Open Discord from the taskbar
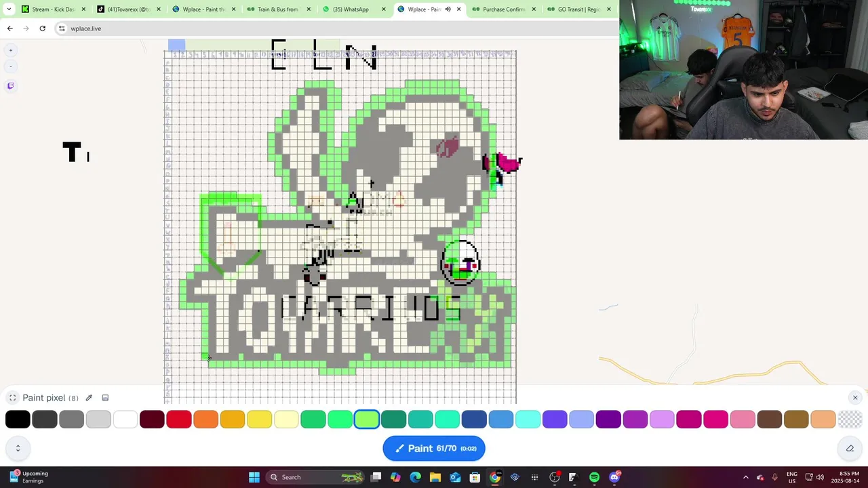Screen dimensions: 868x488 click(x=614, y=477)
